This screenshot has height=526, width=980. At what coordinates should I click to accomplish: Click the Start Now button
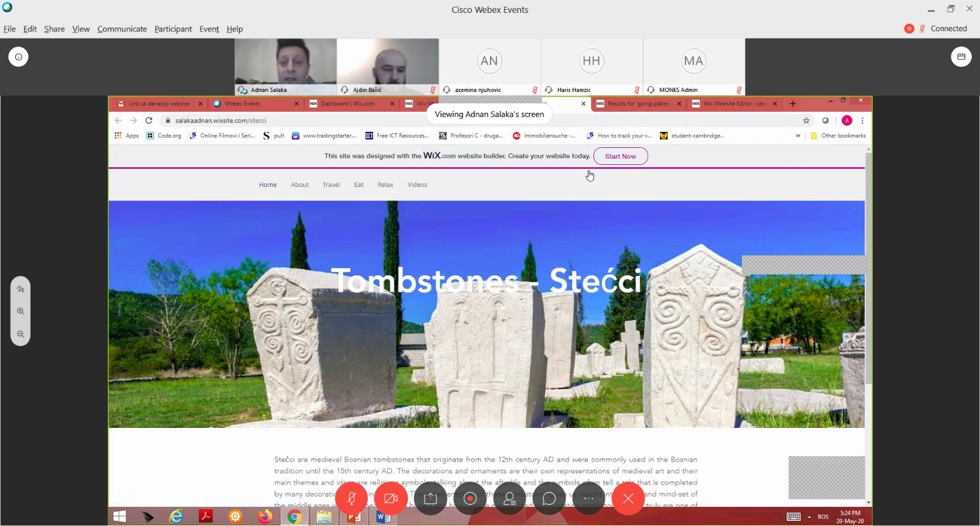620,156
